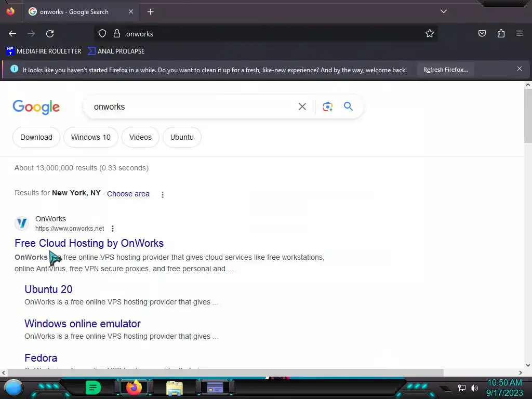
Task: Open File Explorer from the taskbar
Action: [175, 388]
